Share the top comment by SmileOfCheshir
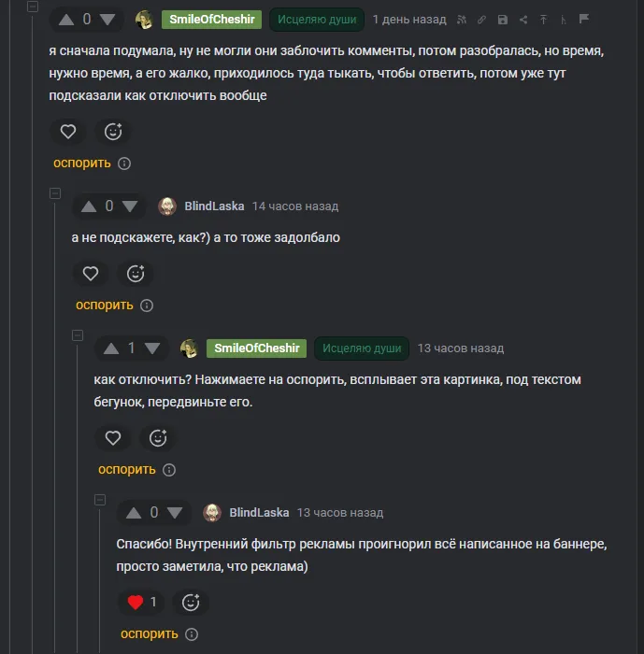 pos(523,20)
